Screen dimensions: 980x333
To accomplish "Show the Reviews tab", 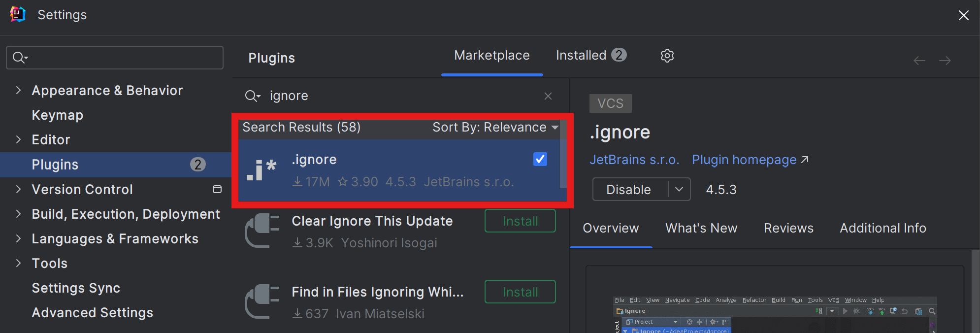I will pyautogui.click(x=788, y=228).
